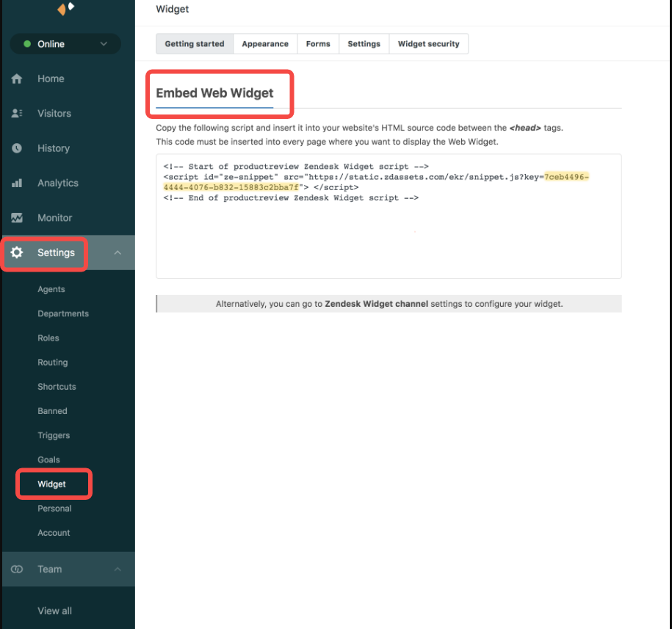The width and height of the screenshot is (672, 629).
Task: Click the Zendesk Chat logo icon
Action: pos(65,8)
